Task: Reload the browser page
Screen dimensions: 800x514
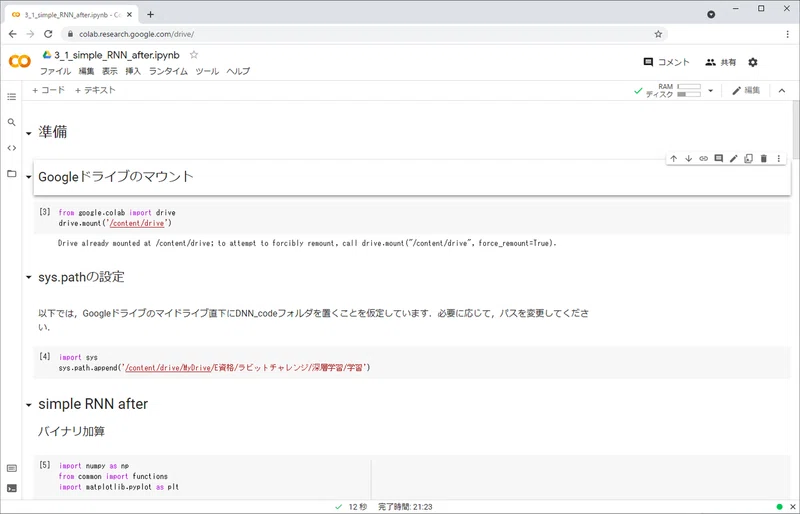Action: point(48,34)
